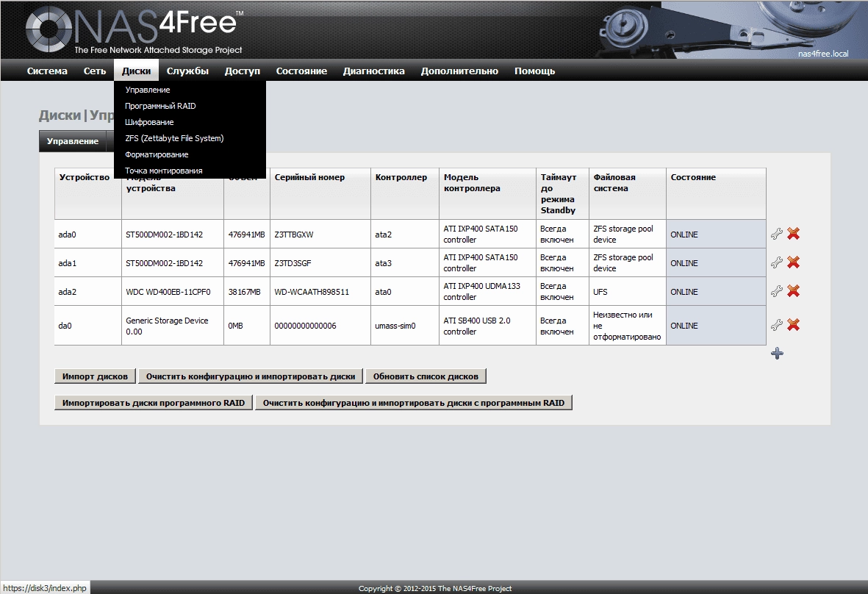The image size is (868, 594).
Task: Click ONLINE status of da0
Action: [x=717, y=326]
